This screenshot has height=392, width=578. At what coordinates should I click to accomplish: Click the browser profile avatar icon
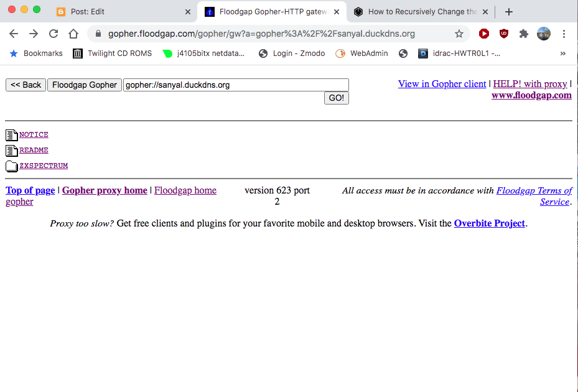click(x=544, y=34)
